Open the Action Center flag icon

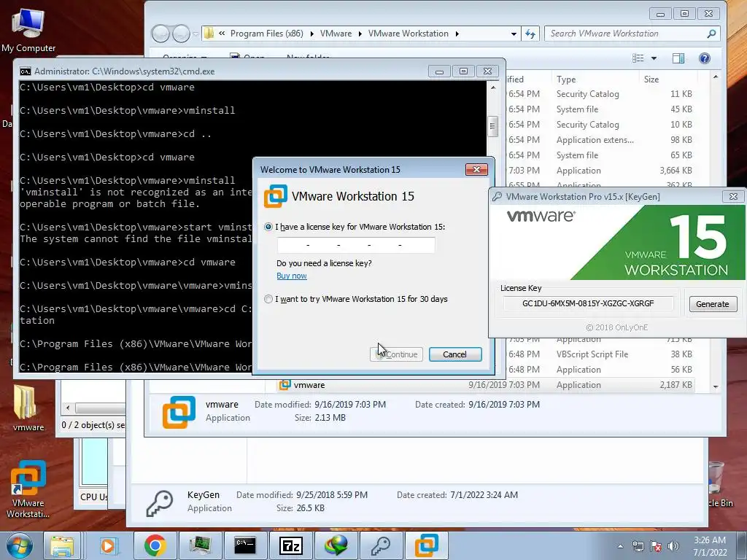(656, 546)
